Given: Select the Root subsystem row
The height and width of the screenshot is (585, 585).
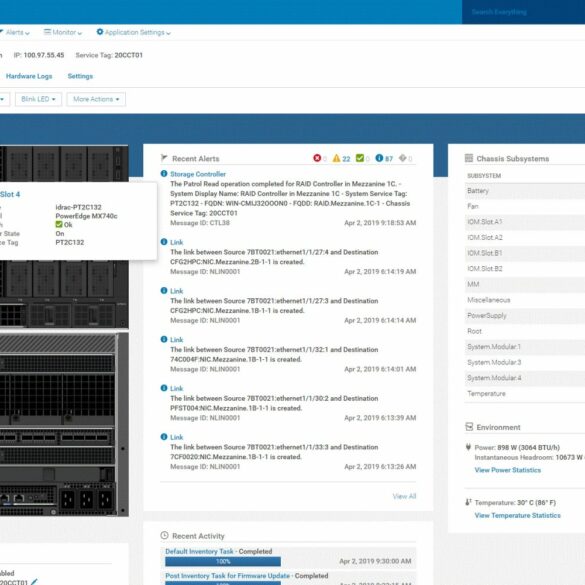Looking at the screenshot, I should (525, 331).
